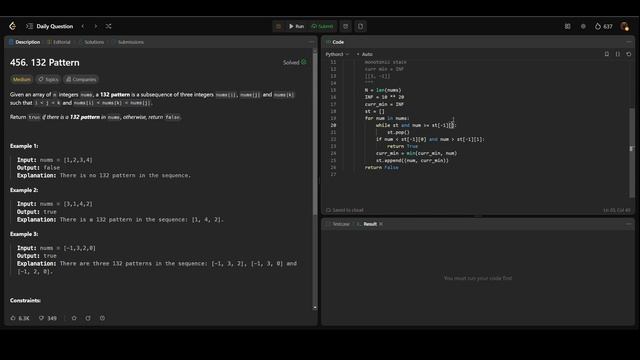Click 'Daily Question' label
This screenshot has width=640, height=360.
(x=55, y=26)
